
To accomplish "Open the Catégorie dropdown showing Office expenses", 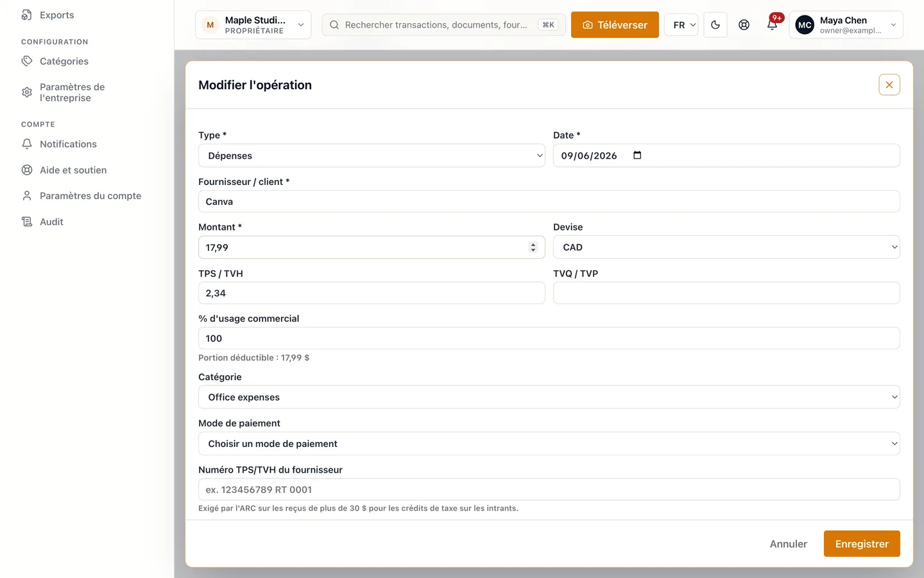I will 549,397.
